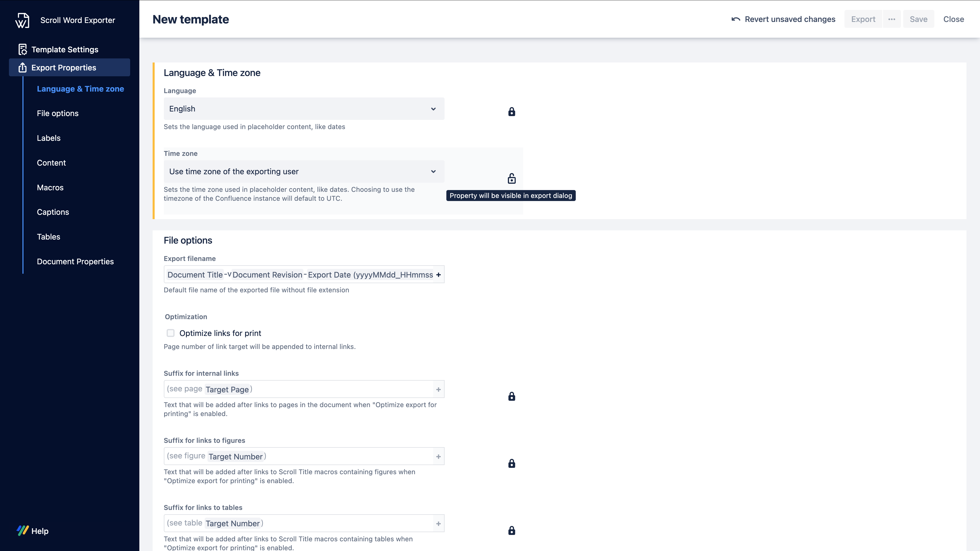The height and width of the screenshot is (551, 980).
Task: Go to File options in the sidebar
Action: click(x=57, y=113)
